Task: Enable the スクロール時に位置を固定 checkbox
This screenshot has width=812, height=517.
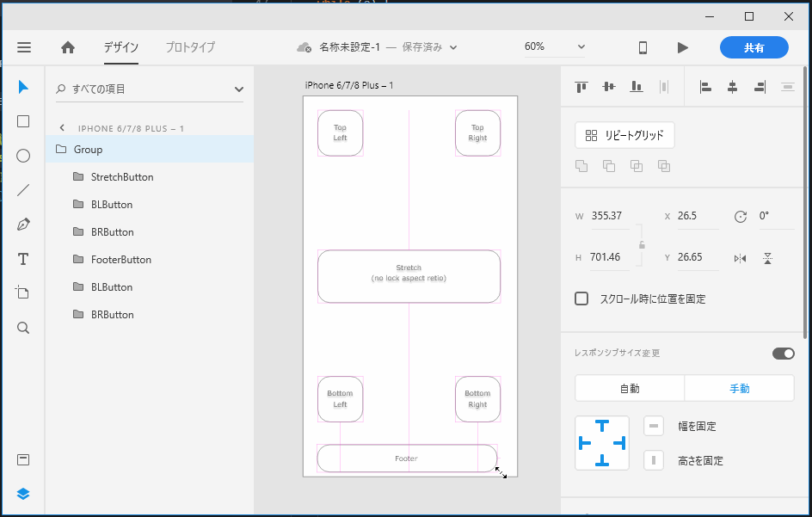Action: point(581,299)
